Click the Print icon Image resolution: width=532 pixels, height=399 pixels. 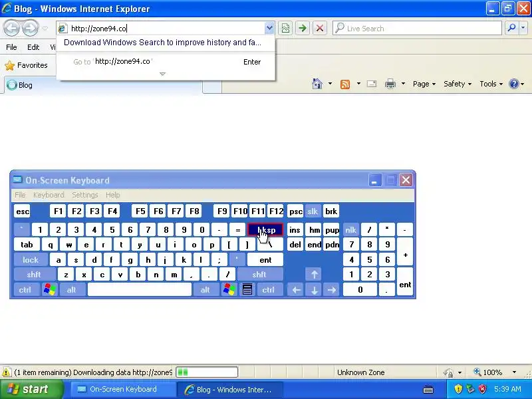point(390,84)
